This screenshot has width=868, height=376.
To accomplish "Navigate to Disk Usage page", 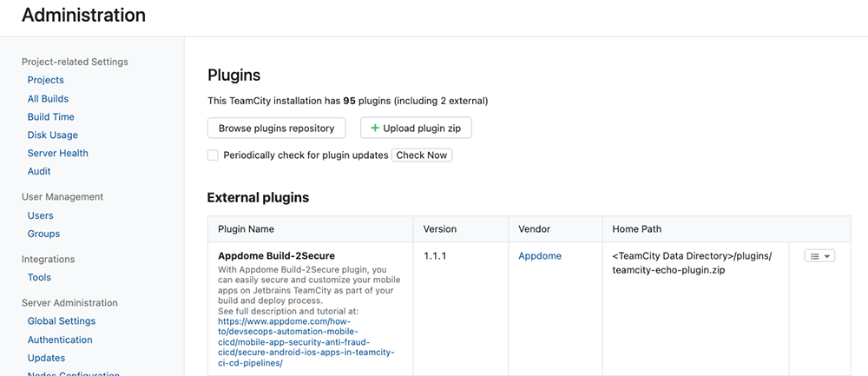I will [52, 135].
